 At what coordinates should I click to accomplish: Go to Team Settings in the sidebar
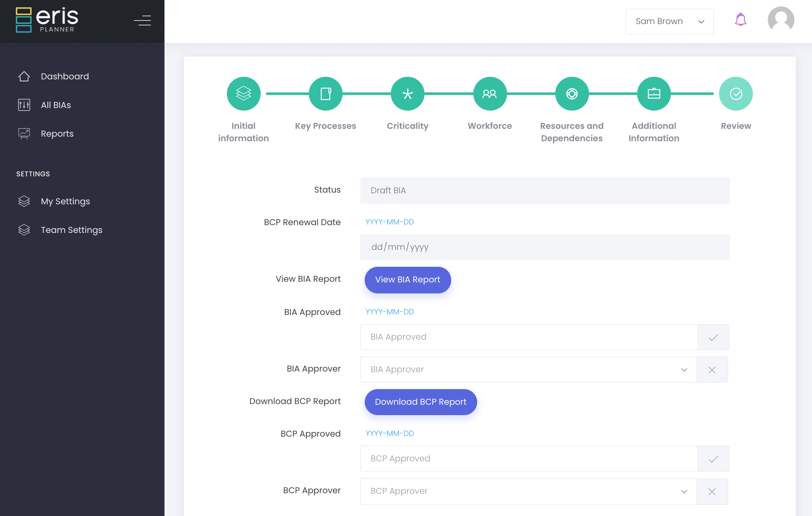pos(72,230)
